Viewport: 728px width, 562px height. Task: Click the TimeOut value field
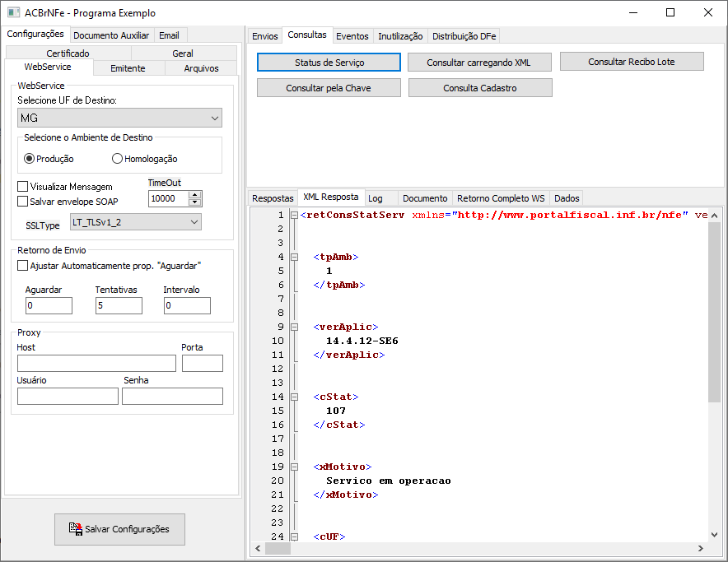click(x=169, y=198)
